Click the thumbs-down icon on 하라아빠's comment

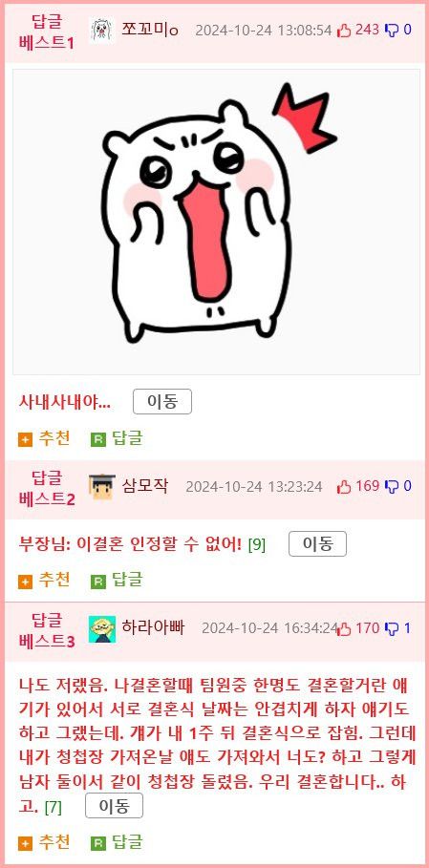392,629
